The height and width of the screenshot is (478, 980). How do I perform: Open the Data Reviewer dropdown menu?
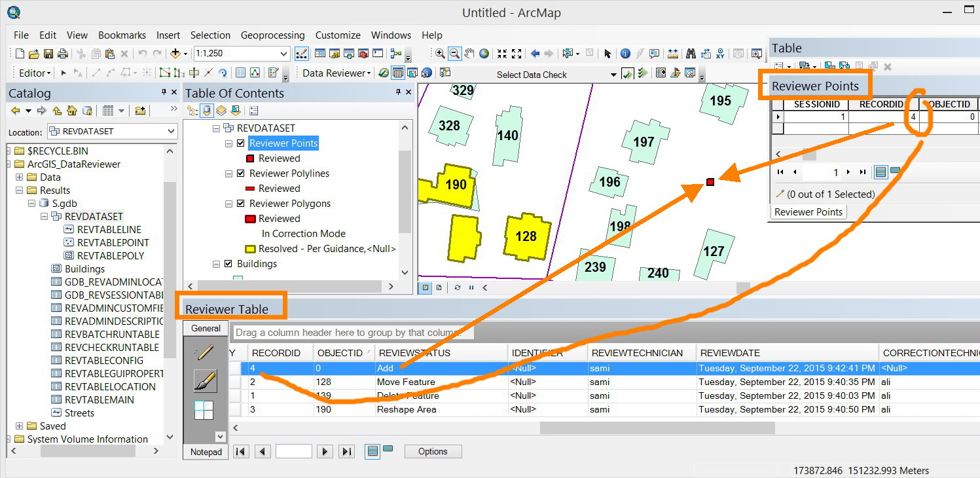336,73
